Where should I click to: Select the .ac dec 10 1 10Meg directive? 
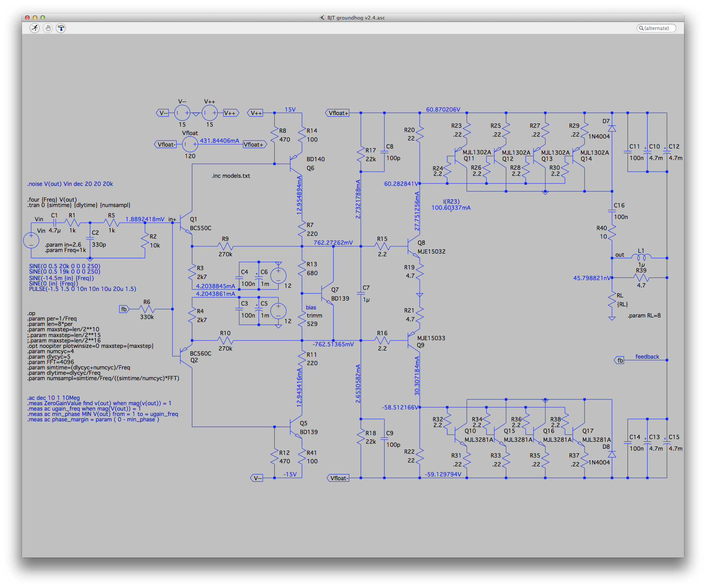pyautogui.click(x=53, y=398)
